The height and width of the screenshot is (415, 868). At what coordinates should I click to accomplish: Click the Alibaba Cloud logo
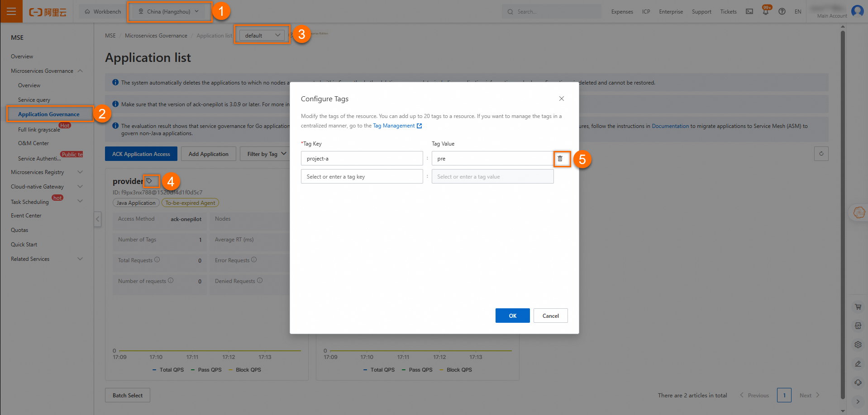coord(48,12)
